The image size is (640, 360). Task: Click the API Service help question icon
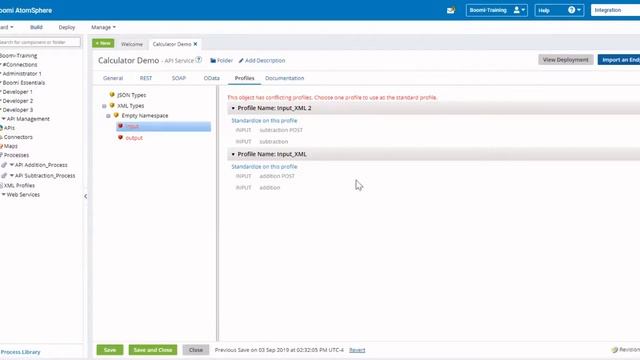point(198,60)
